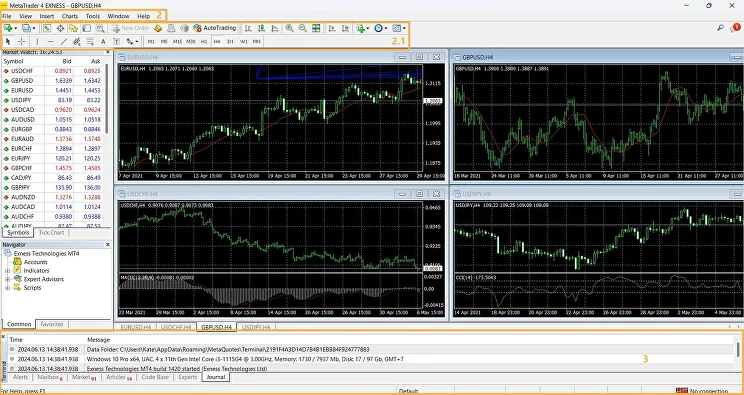Select EURAUD row in Market Watch
The image size is (744, 395).
click(x=52, y=139)
